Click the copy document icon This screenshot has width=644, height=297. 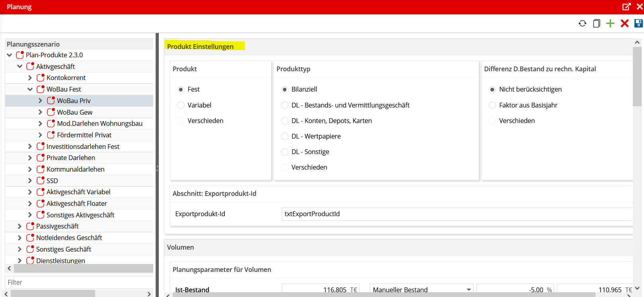point(596,23)
